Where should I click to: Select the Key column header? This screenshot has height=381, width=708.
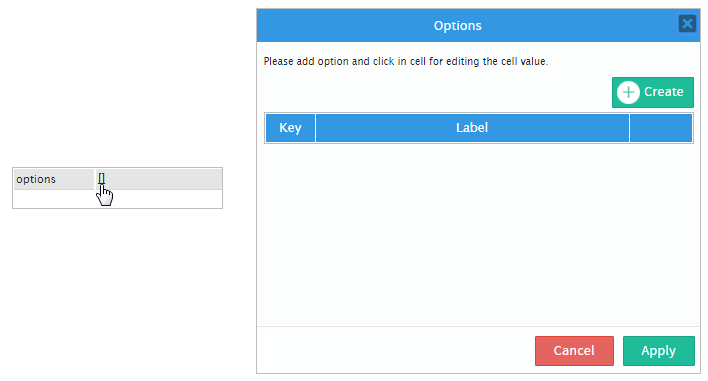coord(290,128)
